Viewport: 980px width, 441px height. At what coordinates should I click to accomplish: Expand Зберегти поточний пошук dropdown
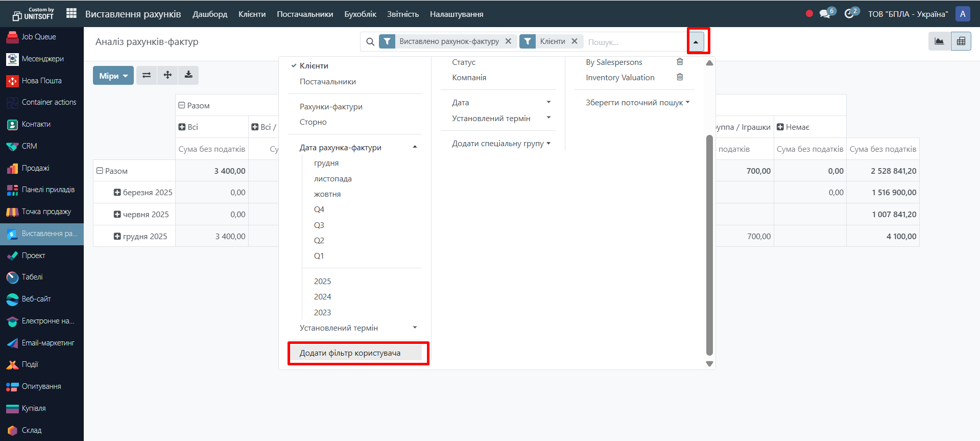pos(637,103)
